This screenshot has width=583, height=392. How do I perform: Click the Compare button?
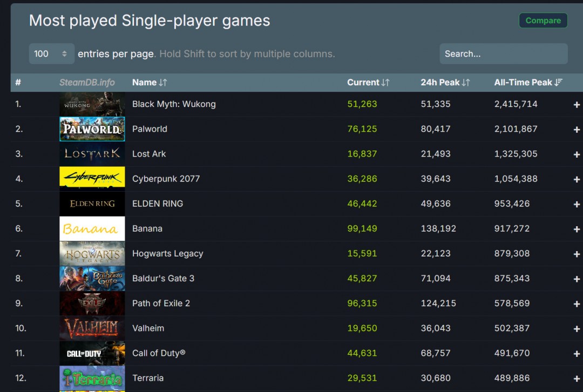543,21
